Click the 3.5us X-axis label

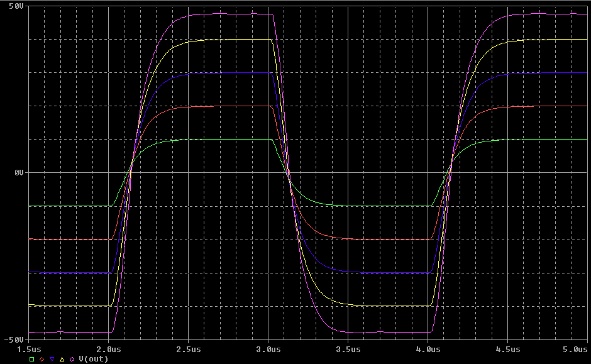coord(348,348)
